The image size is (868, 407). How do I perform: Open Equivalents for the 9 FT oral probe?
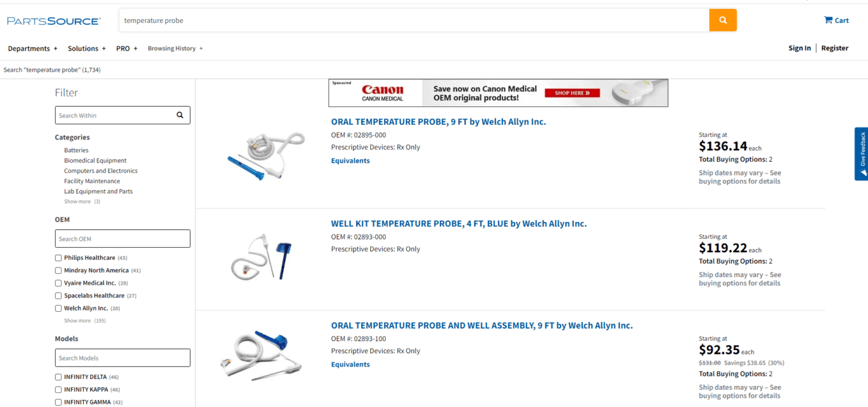click(x=350, y=161)
